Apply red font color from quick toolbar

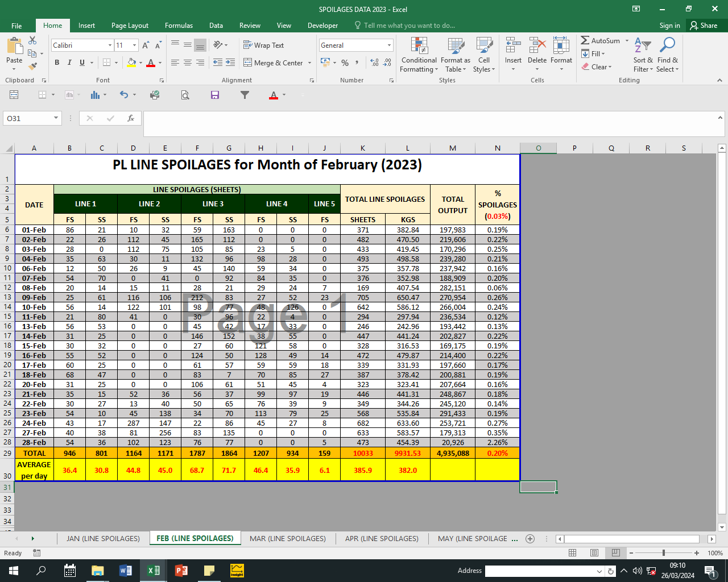[274, 95]
